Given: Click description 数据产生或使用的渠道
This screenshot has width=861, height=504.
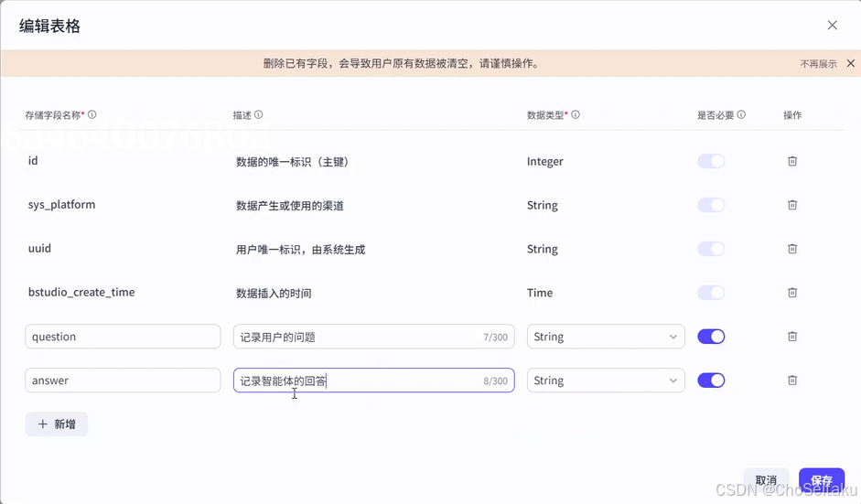Looking at the screenshot, I should tap(290, 205).
